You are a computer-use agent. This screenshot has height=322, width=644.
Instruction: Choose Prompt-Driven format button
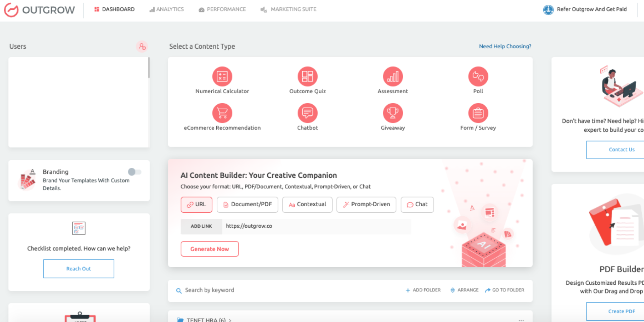tap(366, 205)
